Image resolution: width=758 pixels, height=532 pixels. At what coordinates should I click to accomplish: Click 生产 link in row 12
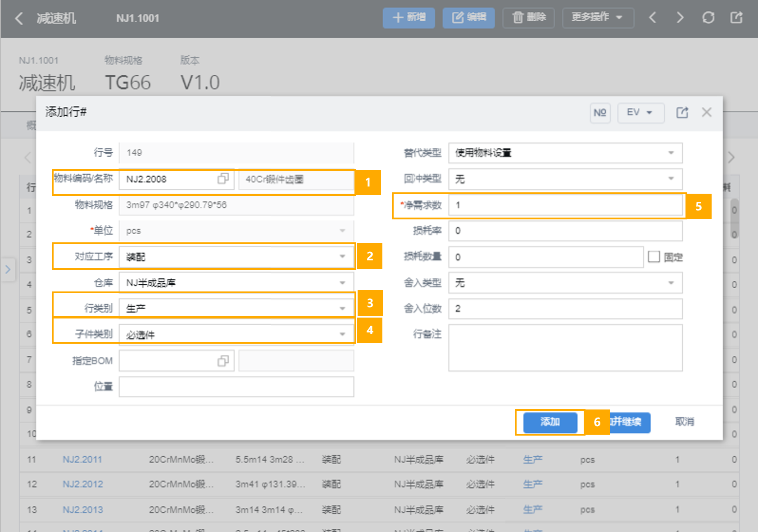(532, 484)
